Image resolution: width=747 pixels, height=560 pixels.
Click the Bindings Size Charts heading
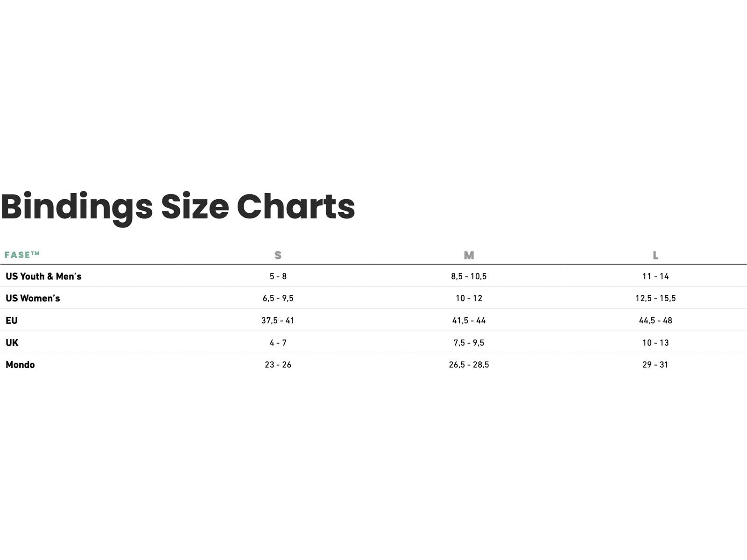pos(178,207)
